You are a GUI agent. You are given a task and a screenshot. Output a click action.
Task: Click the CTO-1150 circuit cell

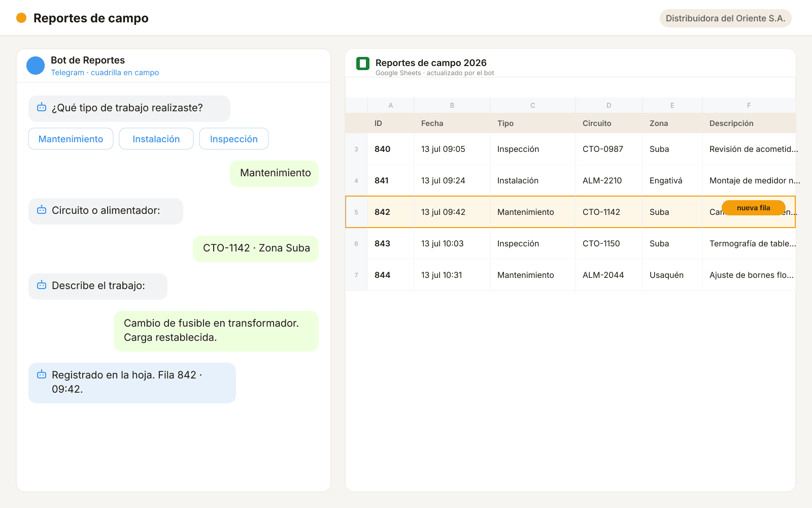click(609, 243)
